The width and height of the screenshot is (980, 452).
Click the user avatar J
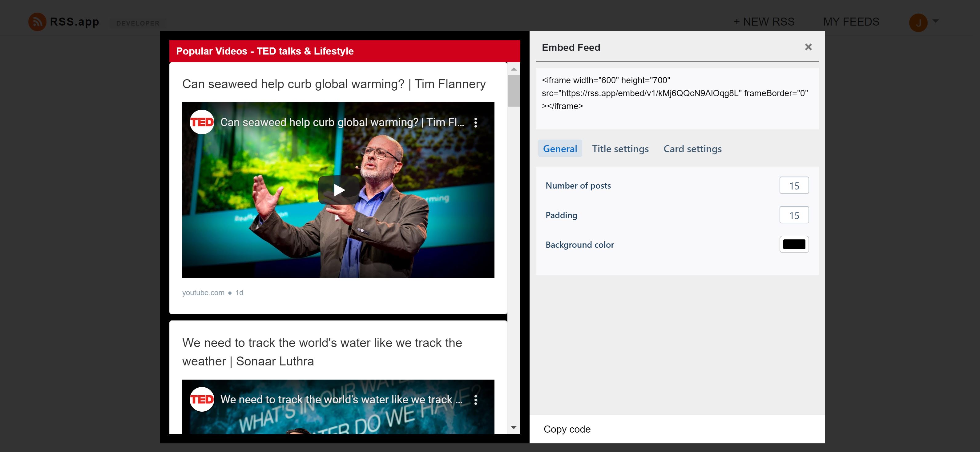[x=918, y=23]
